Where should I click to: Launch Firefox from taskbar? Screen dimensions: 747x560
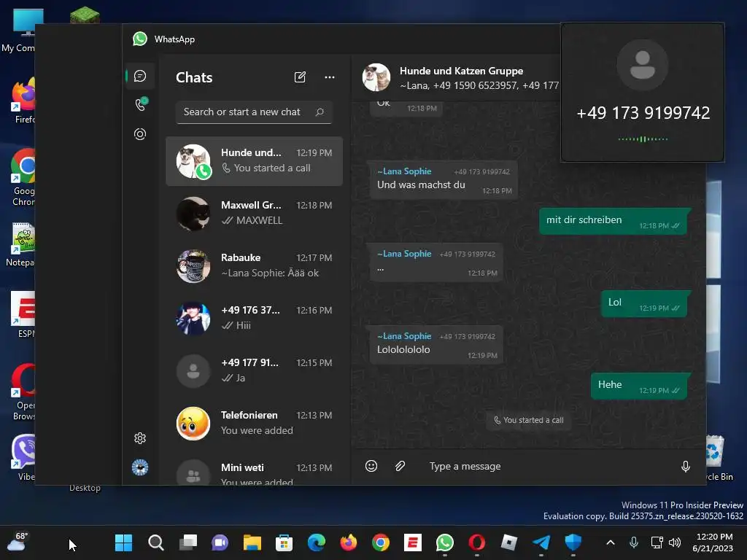pos(348,542)
